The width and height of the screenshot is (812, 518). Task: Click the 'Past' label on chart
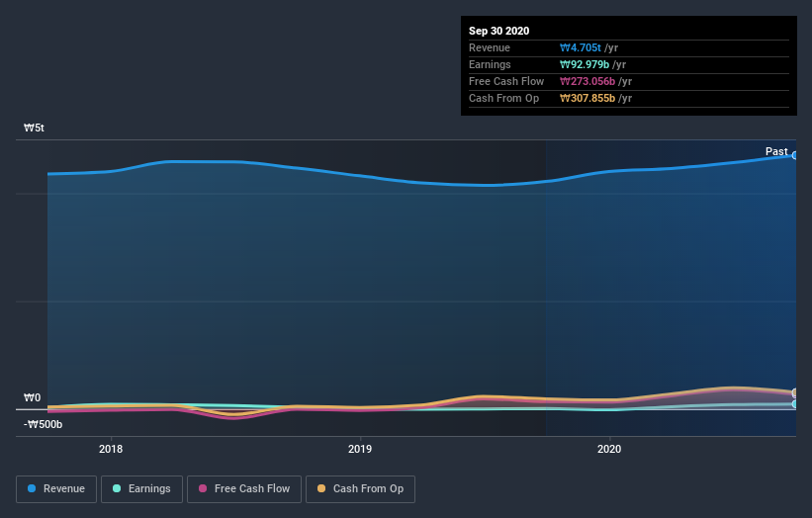[776, 151]
